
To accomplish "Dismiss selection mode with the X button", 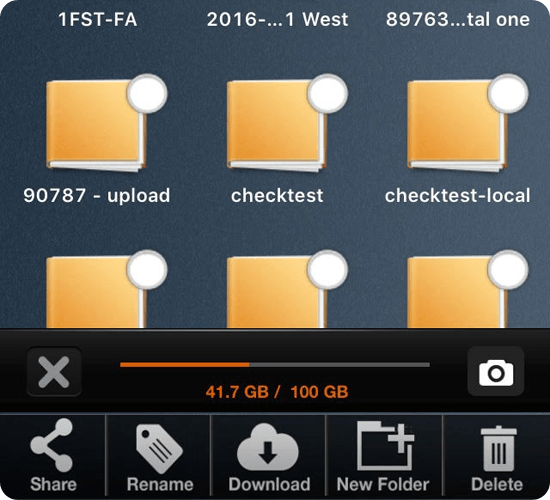I will (x=54, y=371).
